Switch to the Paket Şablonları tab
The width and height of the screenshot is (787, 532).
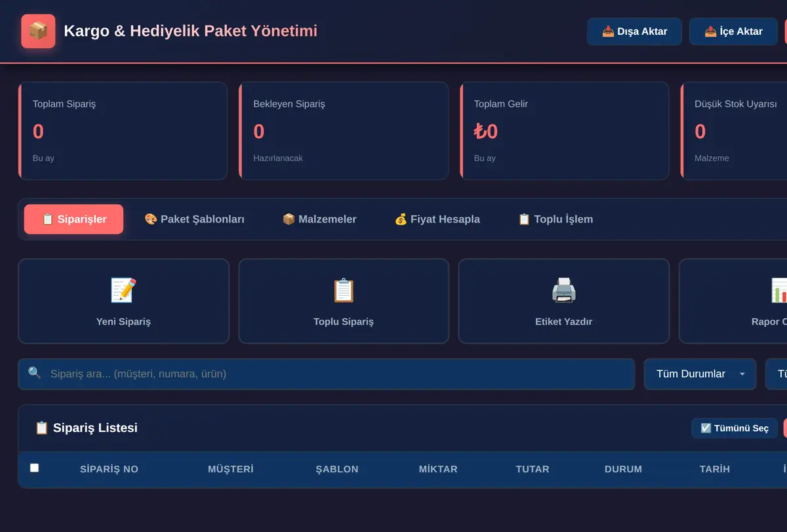194,219
